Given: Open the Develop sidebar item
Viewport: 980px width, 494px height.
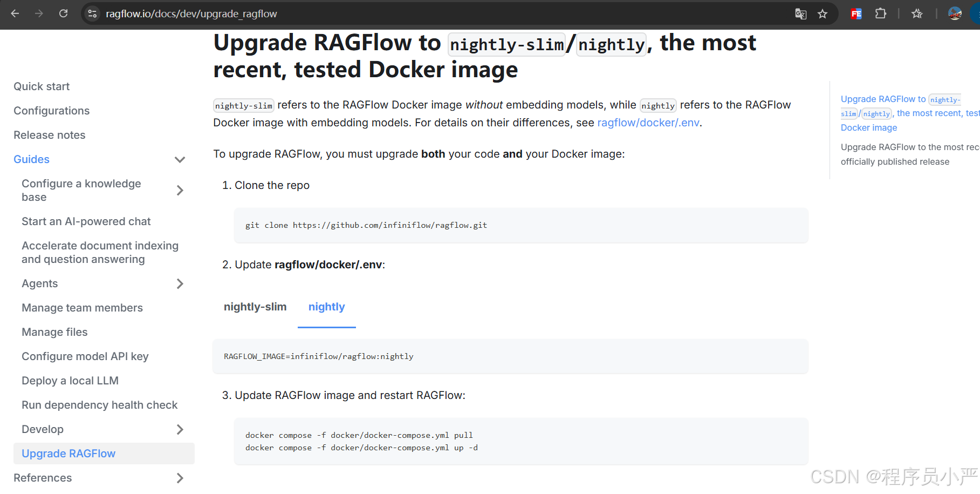Looking at the screenshot, I should point(43,429).
